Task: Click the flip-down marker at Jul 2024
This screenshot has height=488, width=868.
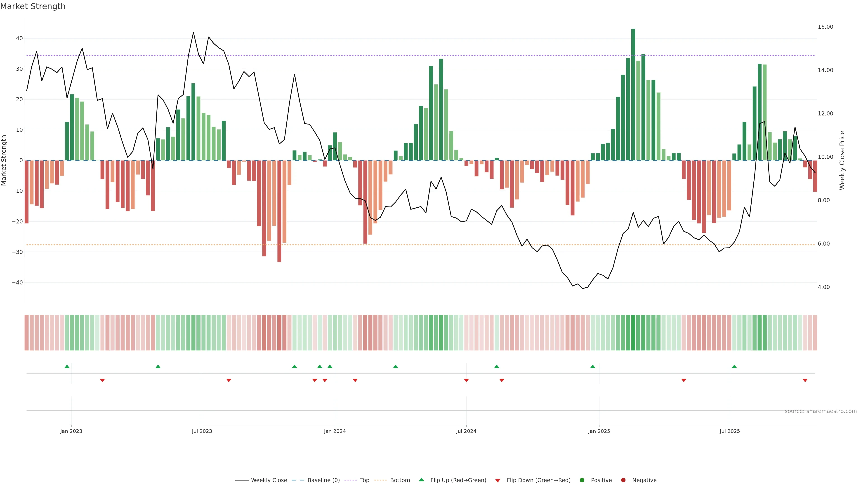Action: [x=466, y=380]
